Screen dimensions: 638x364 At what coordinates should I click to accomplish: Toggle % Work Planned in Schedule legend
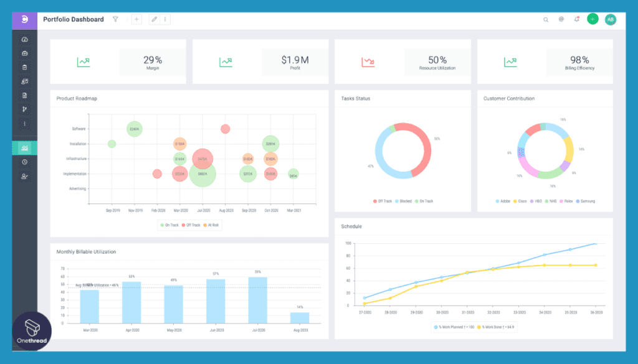[x=454, y=327]
